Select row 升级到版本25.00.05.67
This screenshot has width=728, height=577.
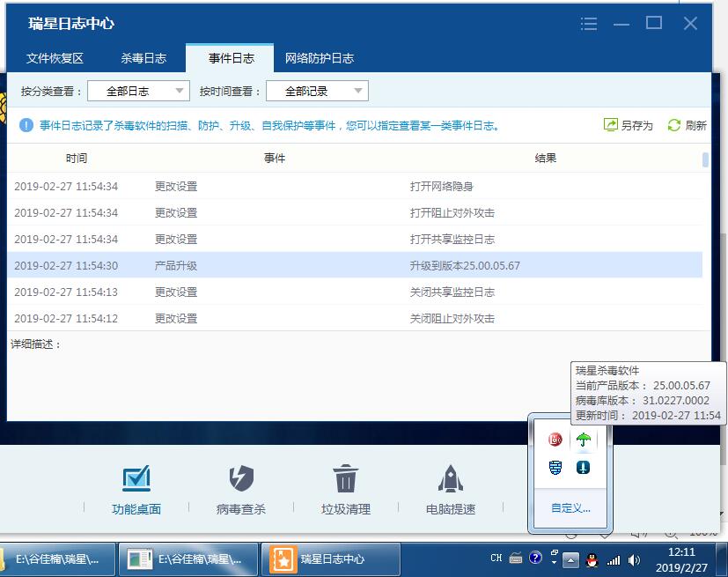coord(355,265)
